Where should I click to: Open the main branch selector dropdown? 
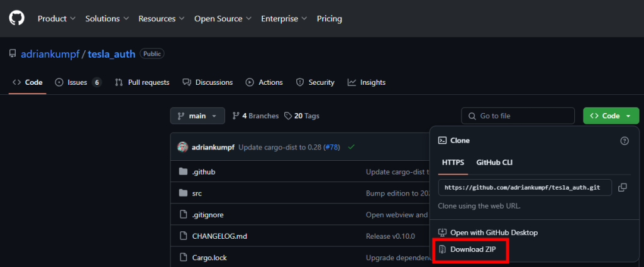coord(197,116)
